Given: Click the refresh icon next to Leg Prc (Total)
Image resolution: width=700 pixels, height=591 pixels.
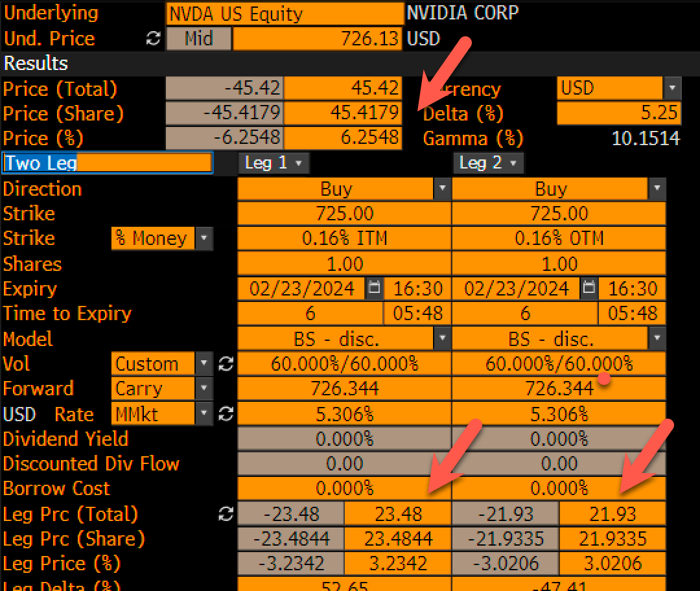Looking at the screenshot, I should point(226,514).
